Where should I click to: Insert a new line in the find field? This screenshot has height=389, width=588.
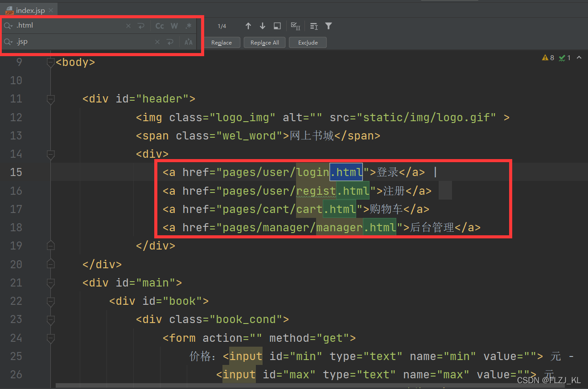(x=141, y=26)
